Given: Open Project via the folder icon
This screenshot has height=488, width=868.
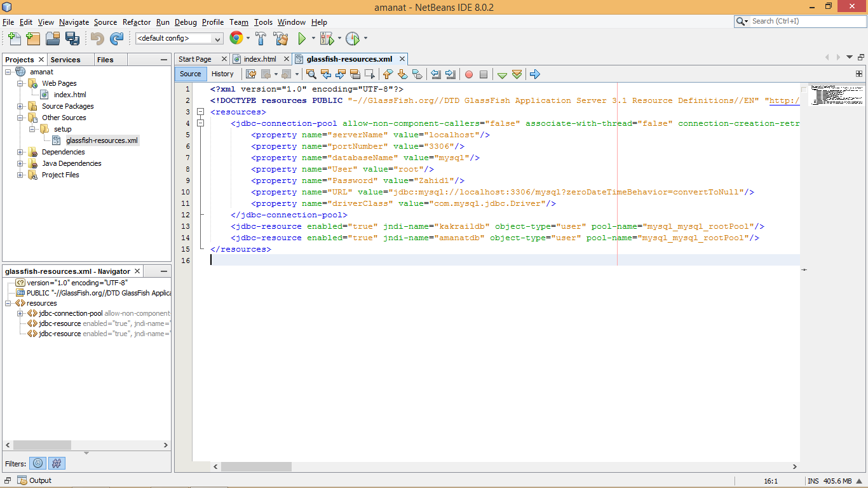Looking at the screenshot, I should (52, 38).
